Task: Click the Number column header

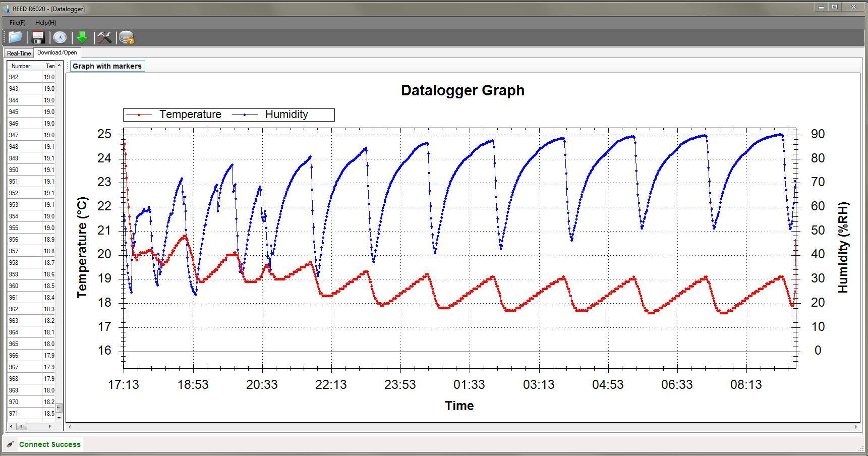Action: pyautogui.click(x=21, y=66)
